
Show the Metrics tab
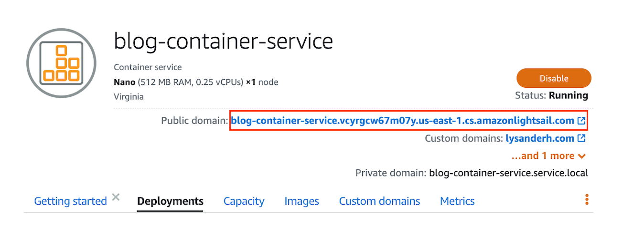457,201
